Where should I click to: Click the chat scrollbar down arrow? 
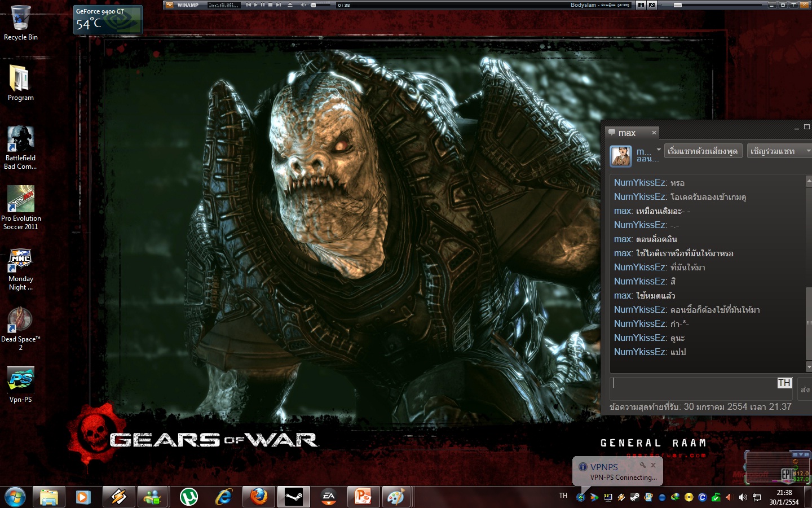809,367
